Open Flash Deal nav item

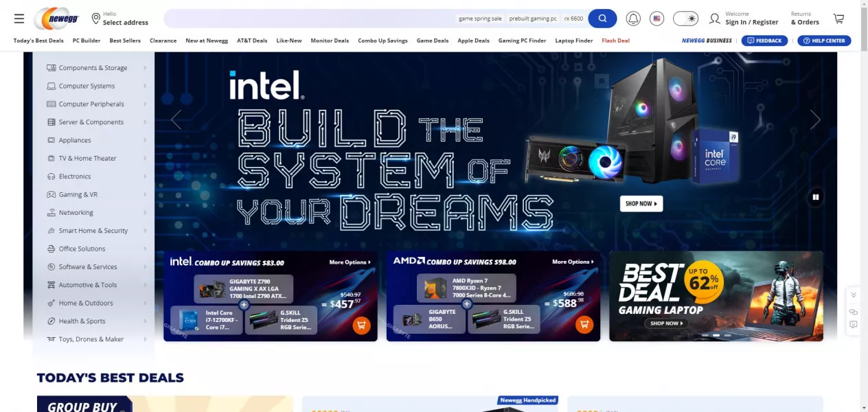615,41
